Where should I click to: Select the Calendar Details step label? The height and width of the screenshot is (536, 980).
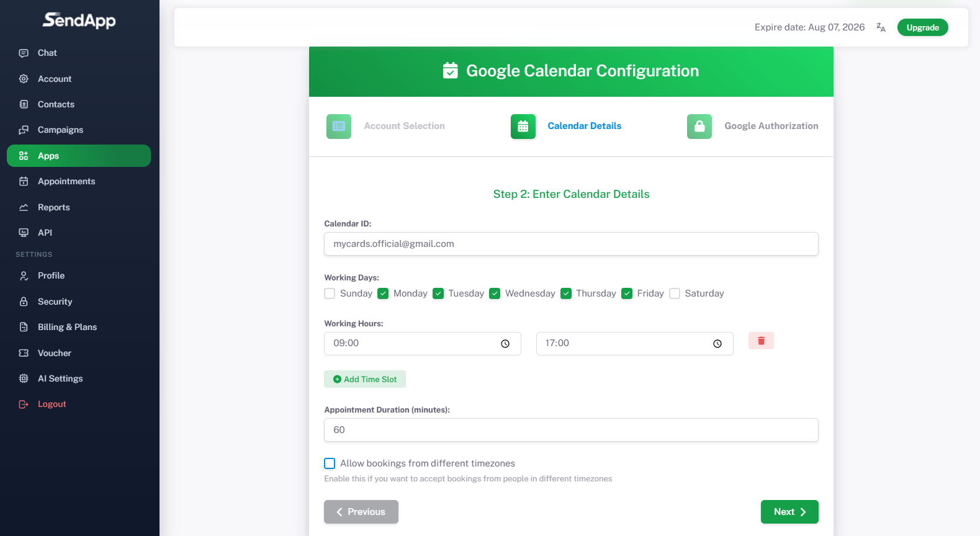coord(585,126)
